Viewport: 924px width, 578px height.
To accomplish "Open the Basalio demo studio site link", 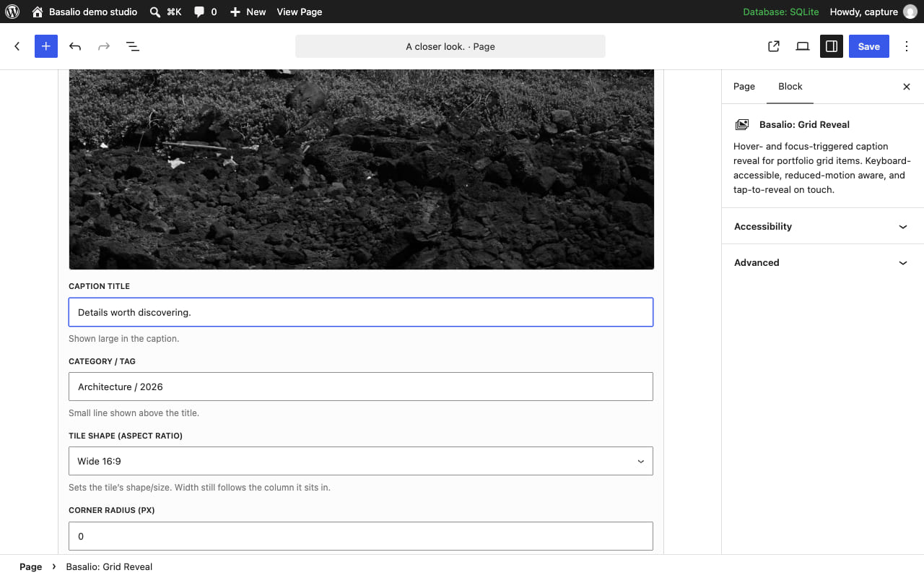I will click(84, 12).
